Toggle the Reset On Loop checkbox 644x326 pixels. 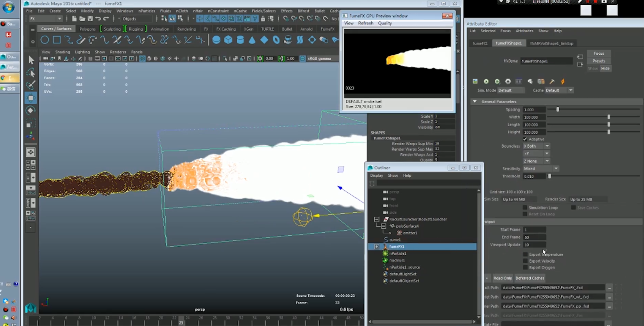tap(525, 214)
